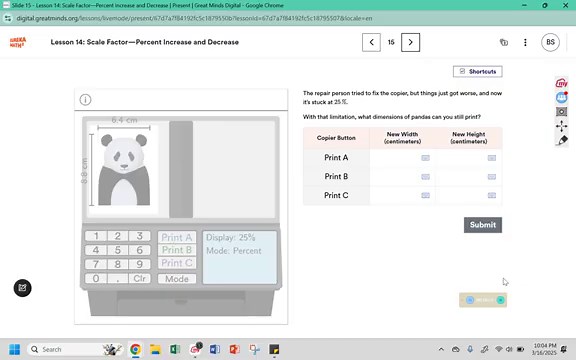Click the screenshot capture icon in side toolbar
Viewport: 576px width, 360px height.
561,112
